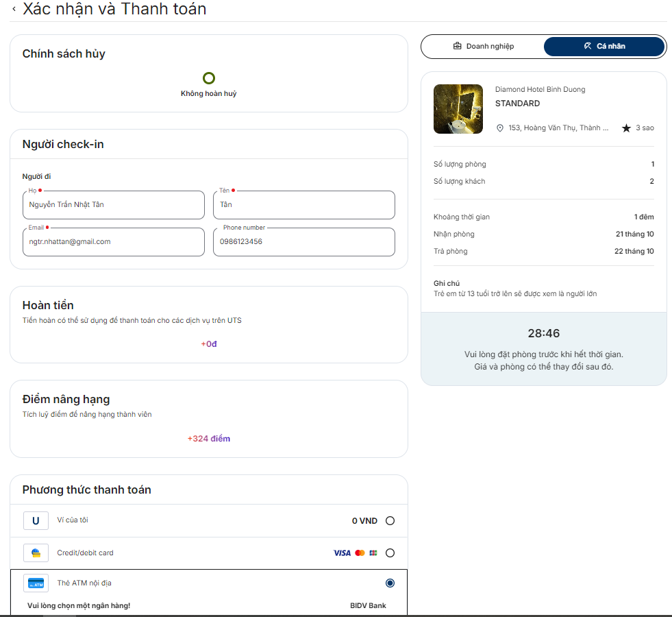Select the Ví của tôi radio button
Image resolution: width=672 pixels, height=617 pixels.
(390, 521)
